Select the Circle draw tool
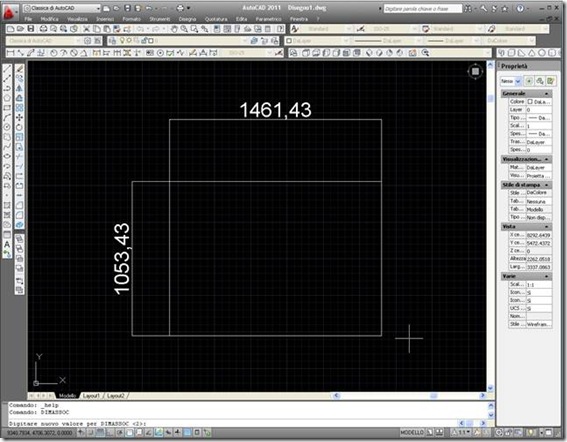The height and width of the screenshot is (442, 567). [7, 127]
